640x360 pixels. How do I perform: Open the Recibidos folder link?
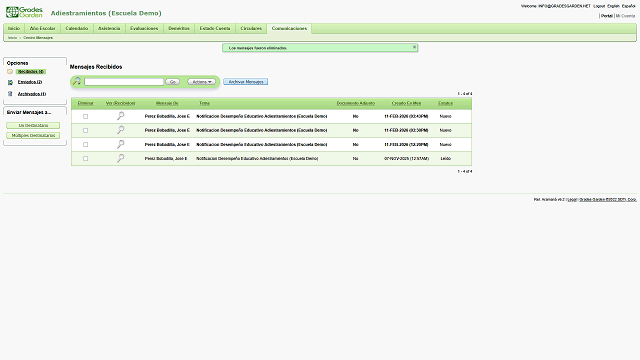tap(31, 71)
